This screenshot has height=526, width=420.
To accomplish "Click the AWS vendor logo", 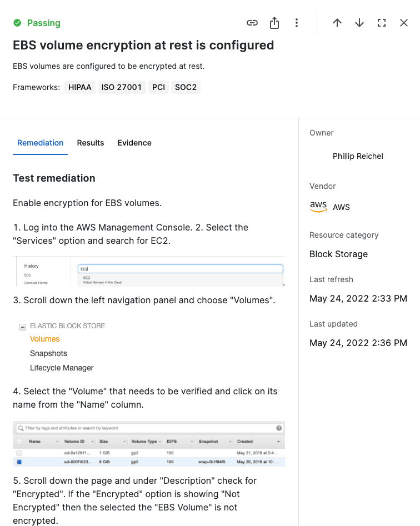I will pos(318,207).
